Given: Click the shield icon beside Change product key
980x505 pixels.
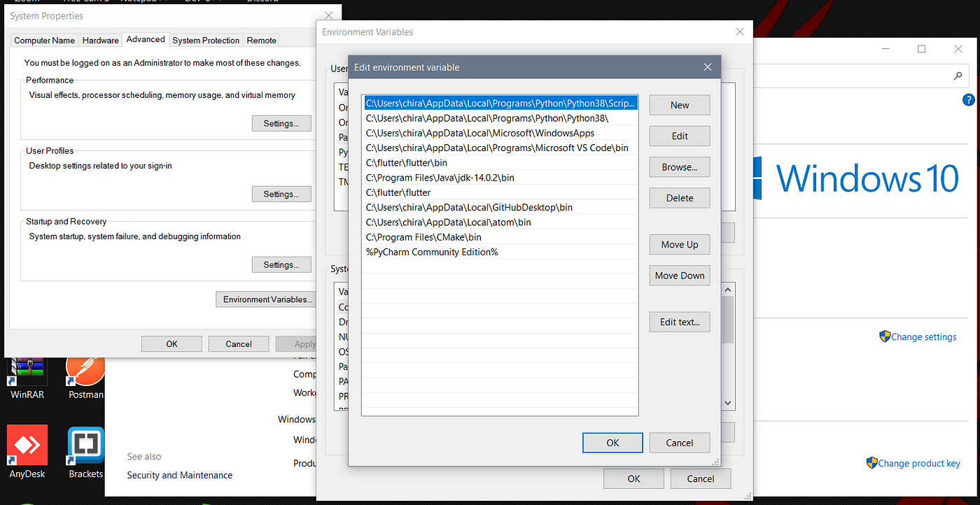Looking at the screenshot, I should click(871, 463).
